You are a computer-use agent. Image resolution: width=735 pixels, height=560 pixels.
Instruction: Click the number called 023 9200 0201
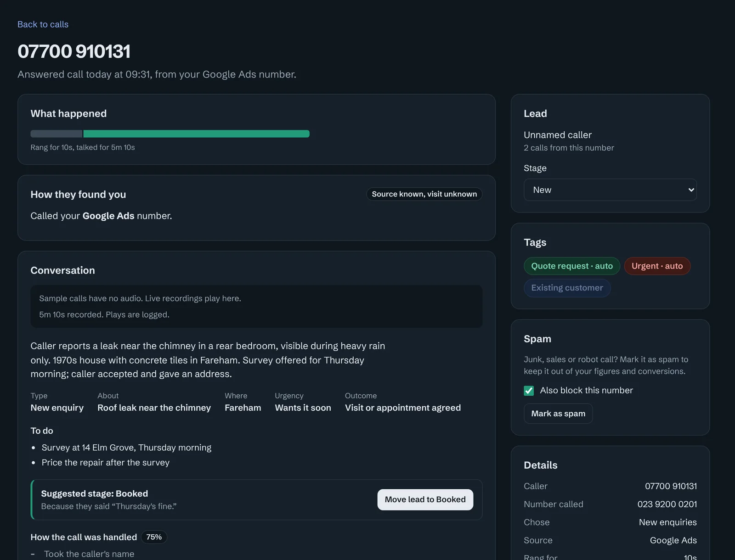pyautogui.click(x=667, y=504)
